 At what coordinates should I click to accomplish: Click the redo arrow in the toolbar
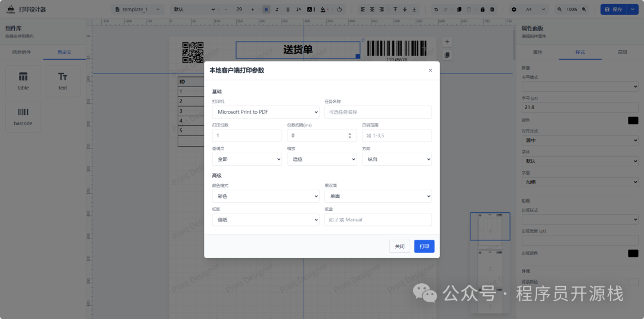click(445, 9)
